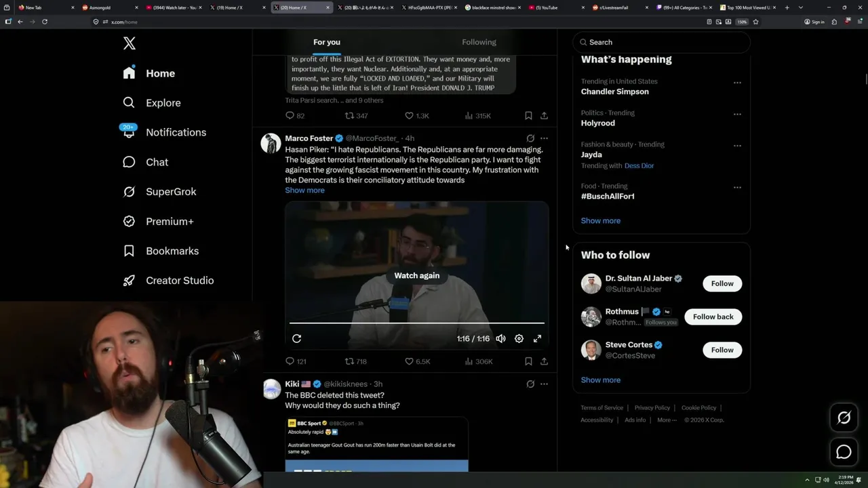The image size is (868, 488).
Task: Open the Terms of Service link
Action: (x=601, y=408)
